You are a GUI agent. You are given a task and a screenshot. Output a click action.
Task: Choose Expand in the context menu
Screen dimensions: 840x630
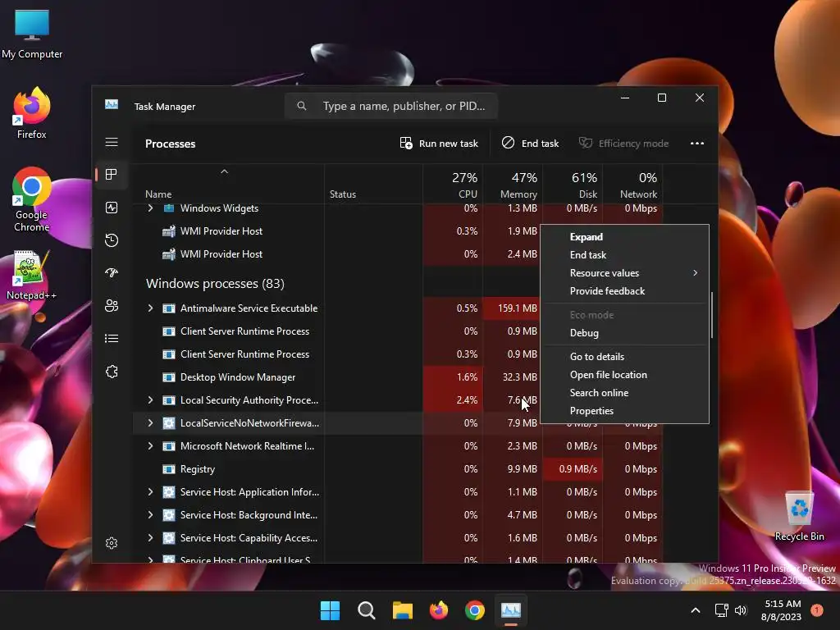624,237
